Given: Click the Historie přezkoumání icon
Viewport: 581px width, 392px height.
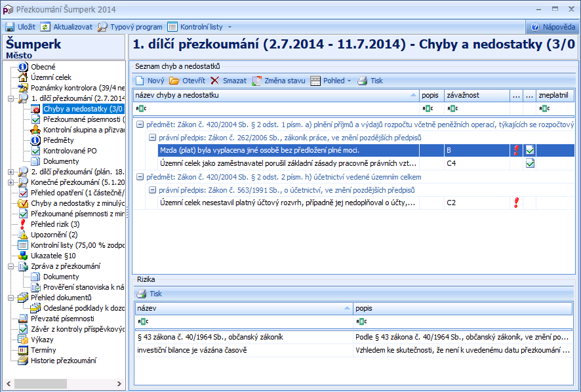Looking at the screenshot, I should coord(23,361).
